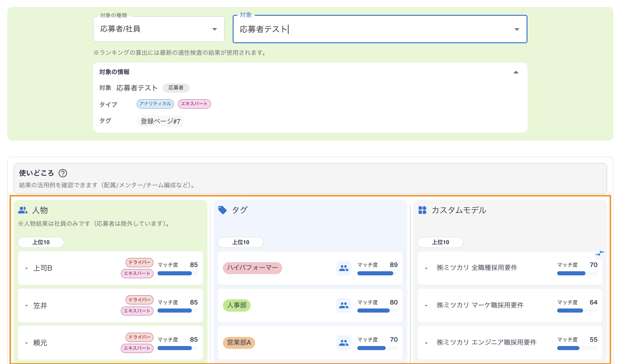Screen dimensions: 620x364
Task: Click members icon in ハイパフォーマー row
Action: pos(343,268)
